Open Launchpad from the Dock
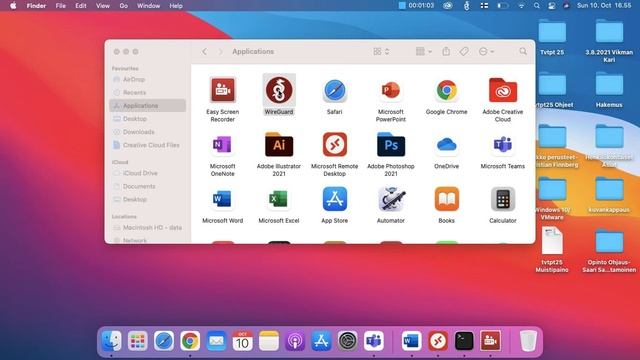This screenshot has height=360, width=640. [x=138, y=341]
